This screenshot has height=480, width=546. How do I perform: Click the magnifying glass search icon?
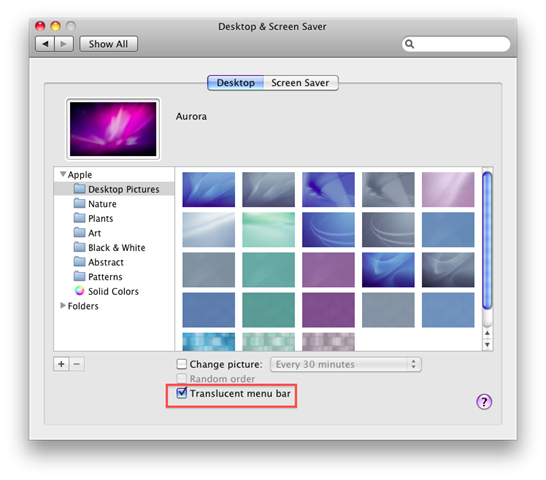pyautogui.click(x=410, y=44)
